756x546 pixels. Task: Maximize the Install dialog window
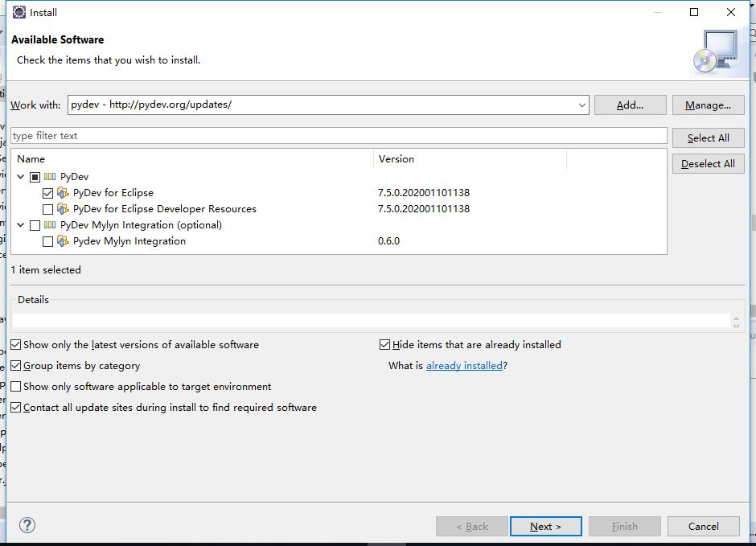(694, 12)
